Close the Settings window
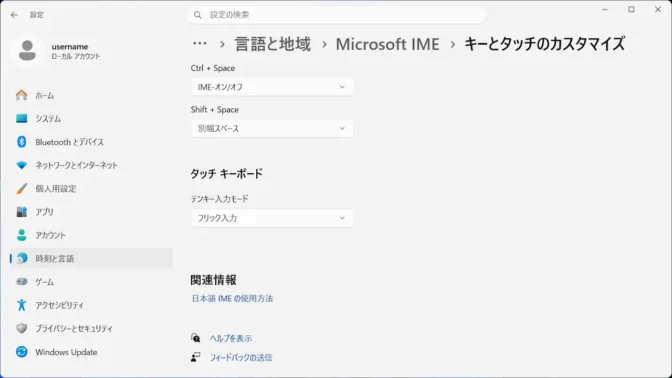Image resolution: width=672 pixels, height=378 pixels. pyautogui.click(x=658, y=9)
